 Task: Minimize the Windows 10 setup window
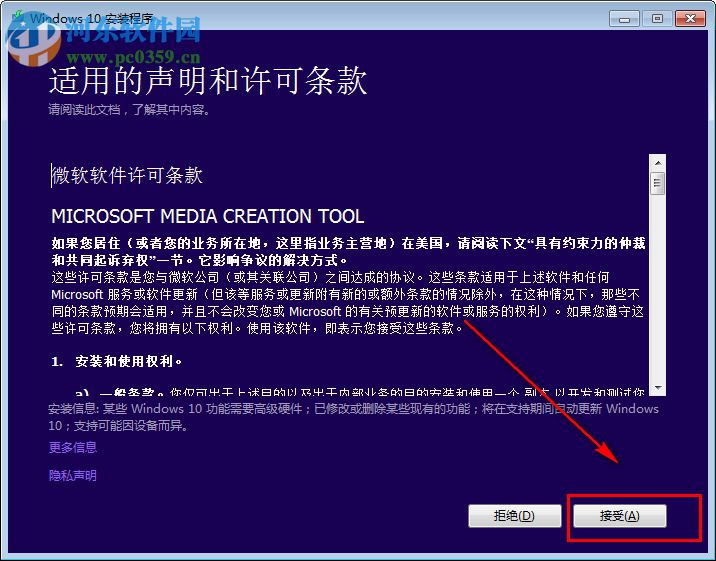(624, 19)
